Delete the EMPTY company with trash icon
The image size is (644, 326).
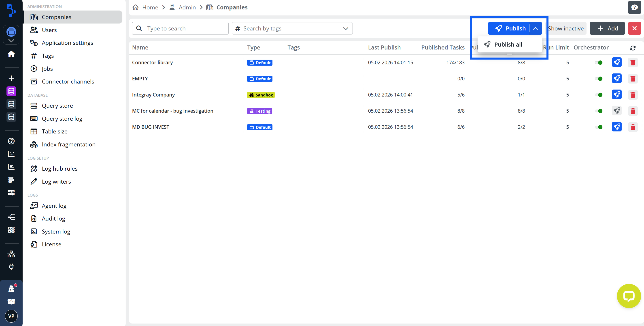pyautogui.click(x=633, y=79)
